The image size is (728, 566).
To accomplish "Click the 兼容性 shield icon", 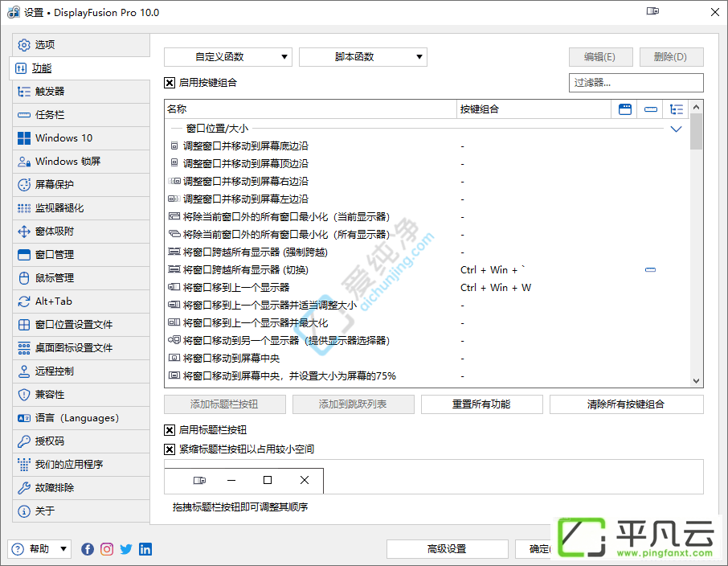I will point(24,395).
